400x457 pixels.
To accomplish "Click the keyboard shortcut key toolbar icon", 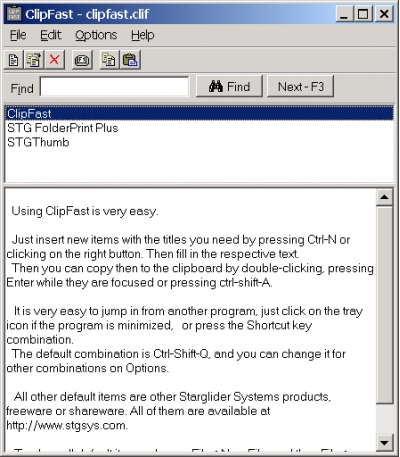I will point(82,60).
